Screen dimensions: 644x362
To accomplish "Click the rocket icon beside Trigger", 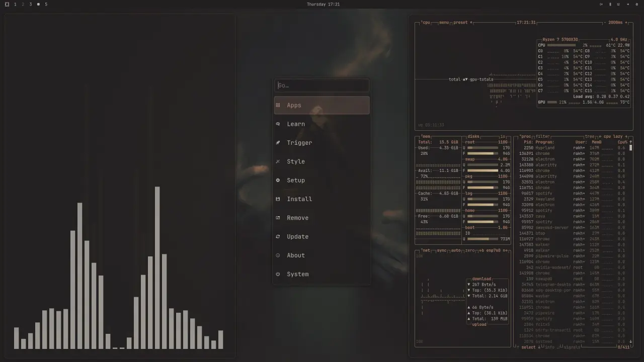I will [278, 143].
